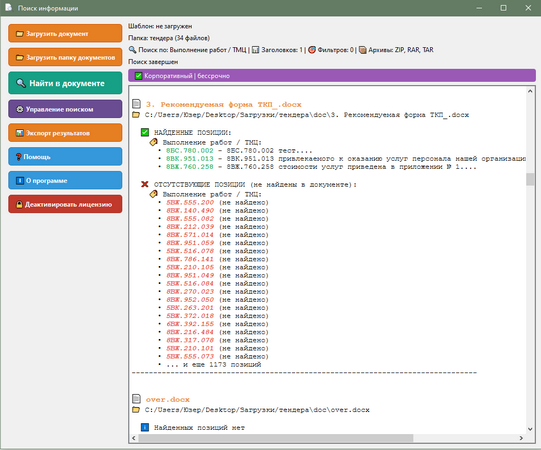Click missing code '8ВЖ.555.200'

click(190, 202)
